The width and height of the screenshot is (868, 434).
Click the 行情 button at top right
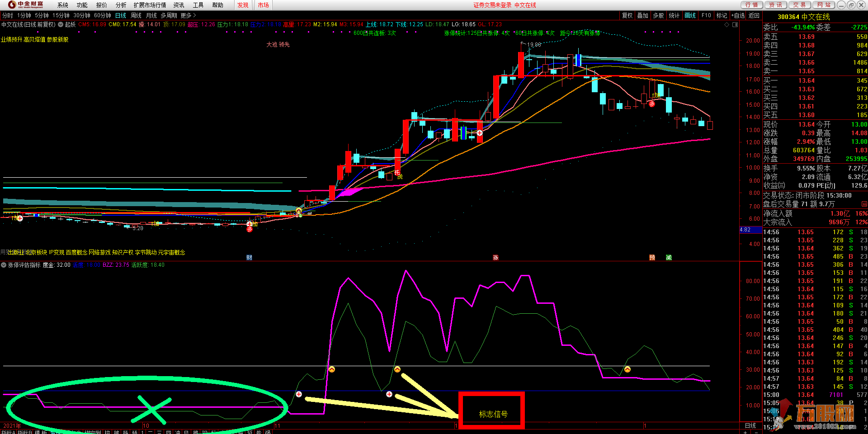(x=752, y=5)
